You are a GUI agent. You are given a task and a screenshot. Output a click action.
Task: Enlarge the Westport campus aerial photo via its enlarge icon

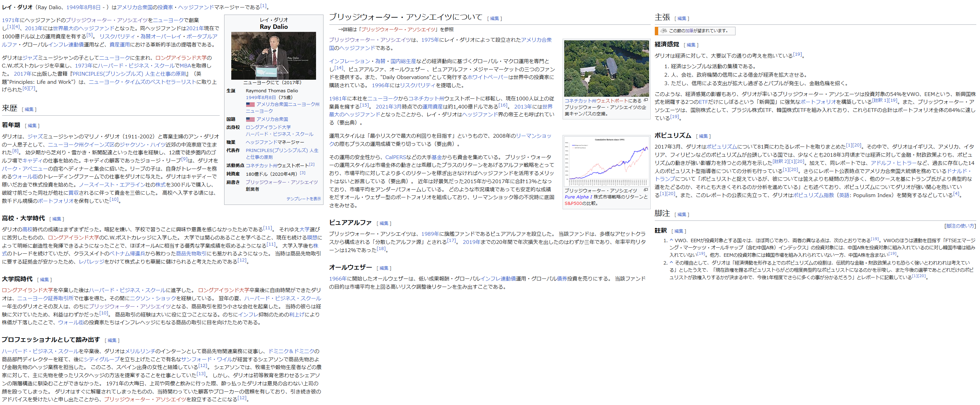tap(646, 100)
